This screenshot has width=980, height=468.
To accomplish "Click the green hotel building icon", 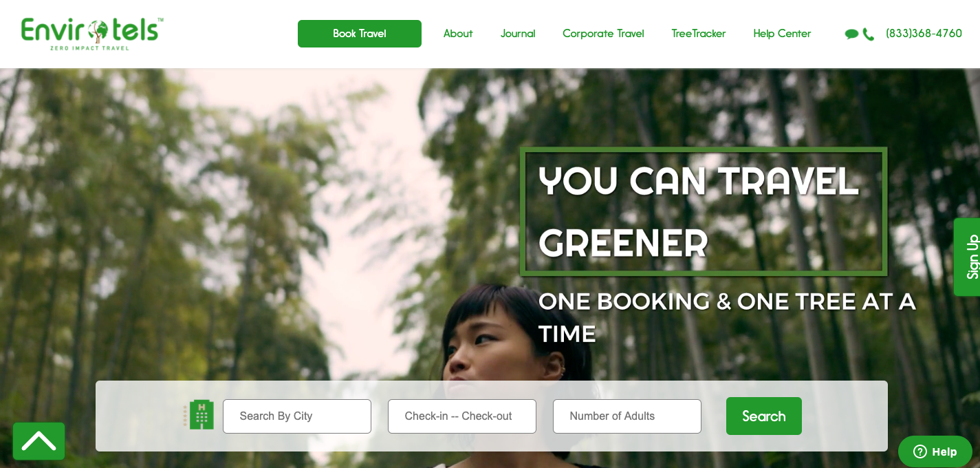I will click(x=199, y=415).
